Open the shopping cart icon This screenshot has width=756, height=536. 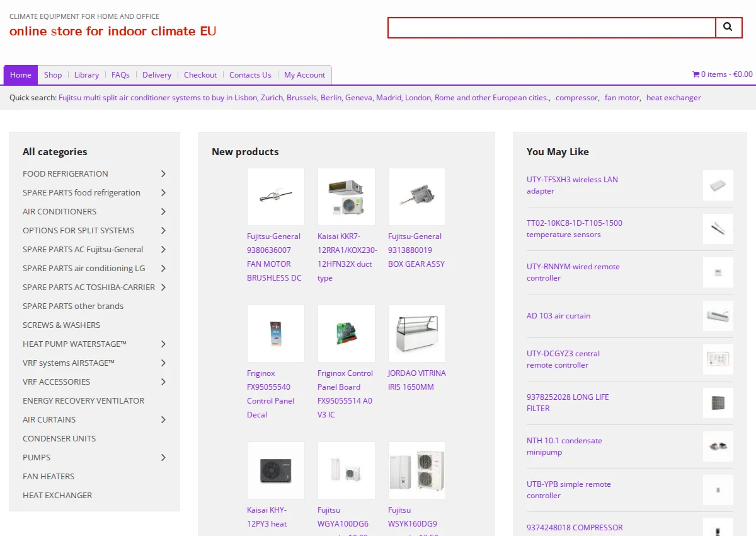(696, 74)
